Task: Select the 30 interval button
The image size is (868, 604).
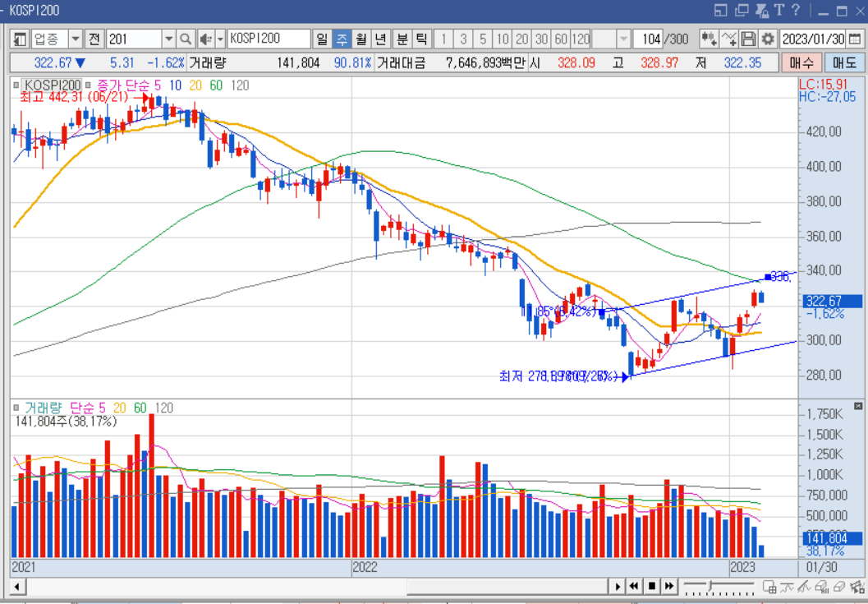Action: (x=541, y=39)
